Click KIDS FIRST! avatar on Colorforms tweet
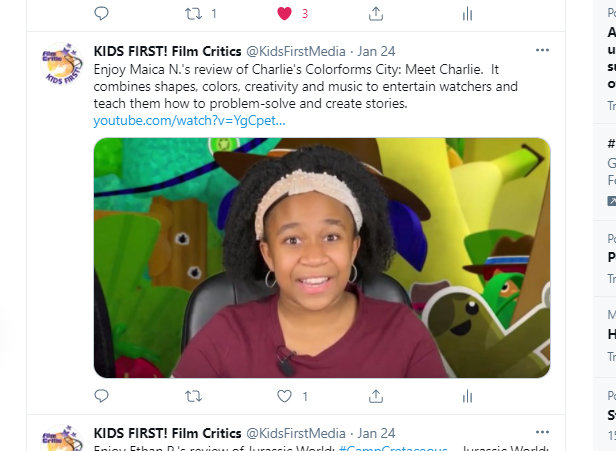Screen dimensions: 616x451 pos(62,64)
